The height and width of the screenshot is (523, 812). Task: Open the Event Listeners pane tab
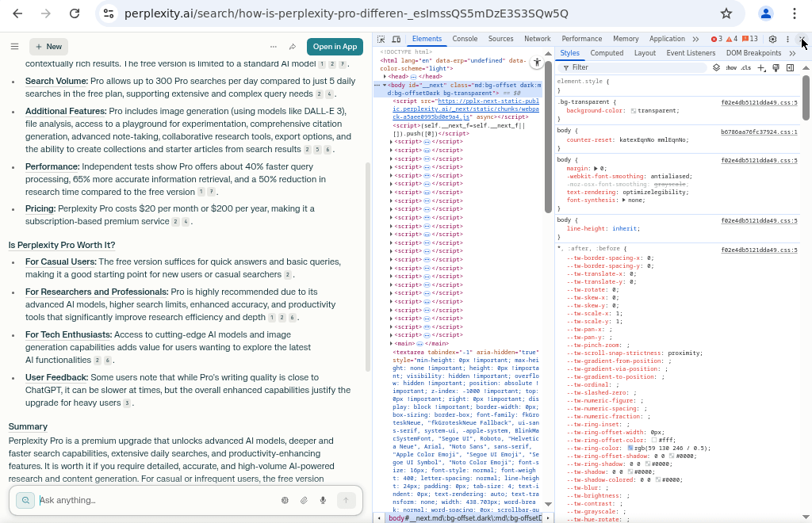pos(691,53)
